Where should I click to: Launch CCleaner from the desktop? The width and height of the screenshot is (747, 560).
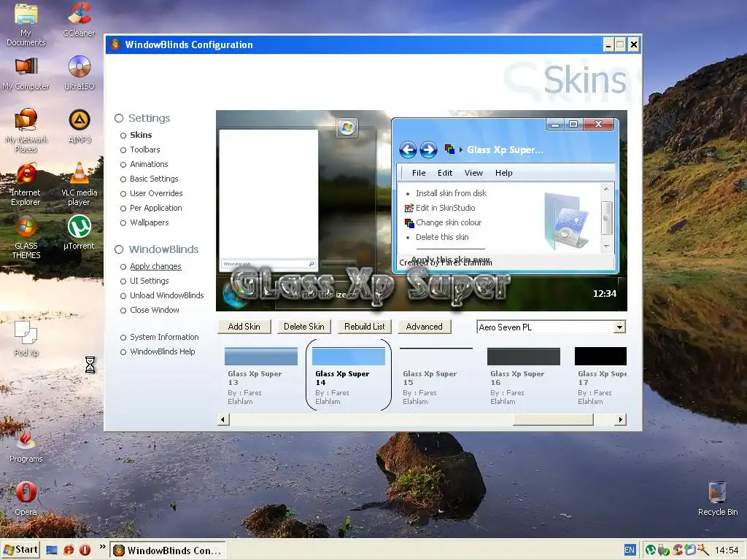click(79, 20)
